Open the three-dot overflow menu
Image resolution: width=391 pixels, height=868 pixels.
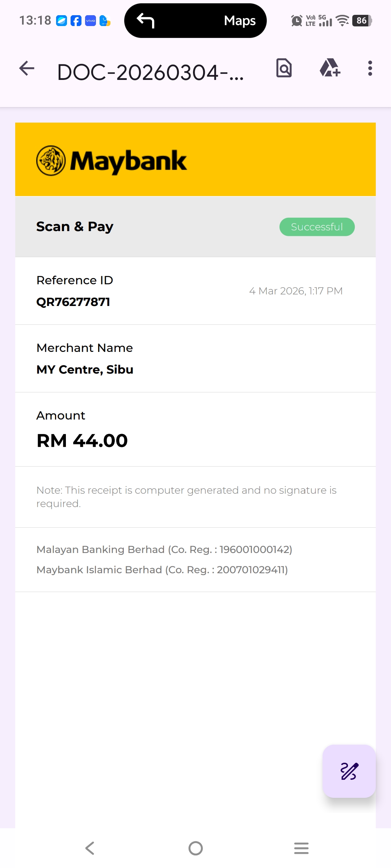[370, 68]
